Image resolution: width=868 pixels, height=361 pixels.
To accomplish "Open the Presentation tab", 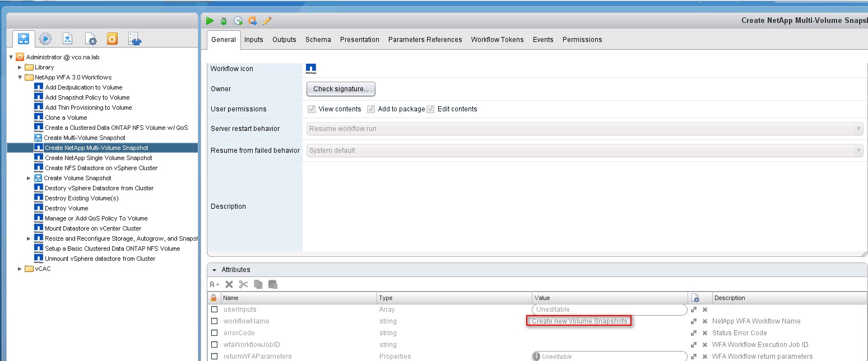I will pyautogui.click(x=360, y=40).
